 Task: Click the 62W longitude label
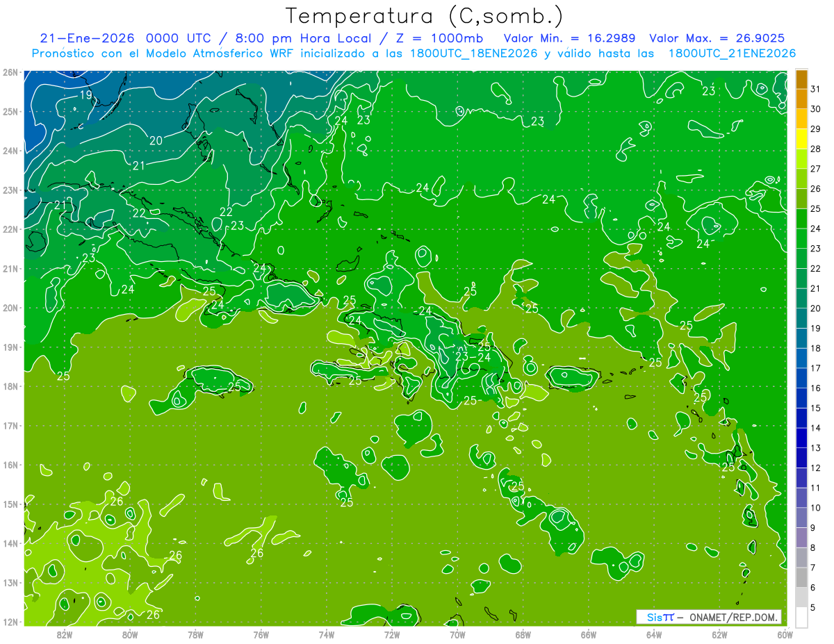click(x=719, y=634)
